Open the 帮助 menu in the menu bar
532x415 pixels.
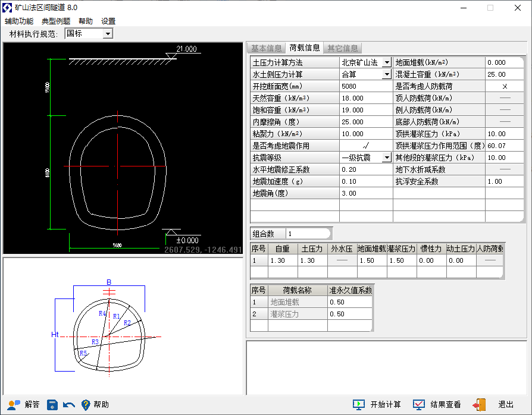pyautogui.click(x=86, y=21)
